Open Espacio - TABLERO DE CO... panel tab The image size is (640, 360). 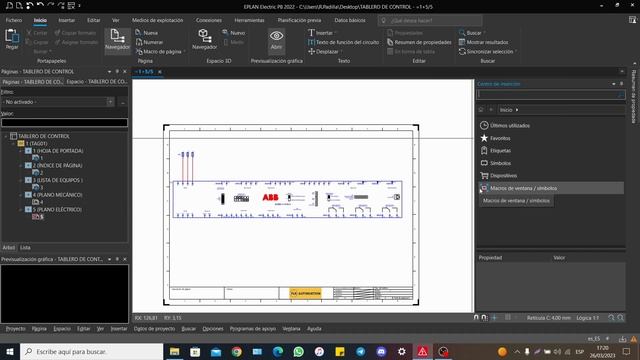[97, 82]
